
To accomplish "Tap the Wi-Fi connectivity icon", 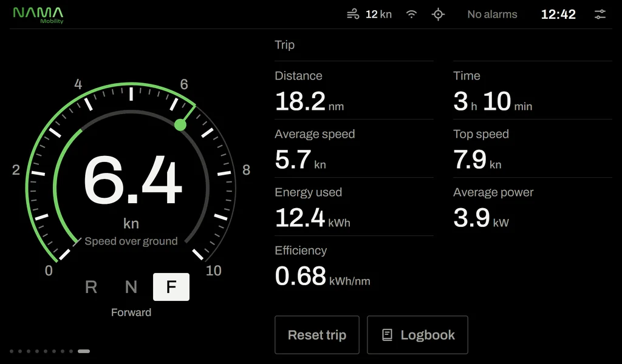I will click(411, 15).
